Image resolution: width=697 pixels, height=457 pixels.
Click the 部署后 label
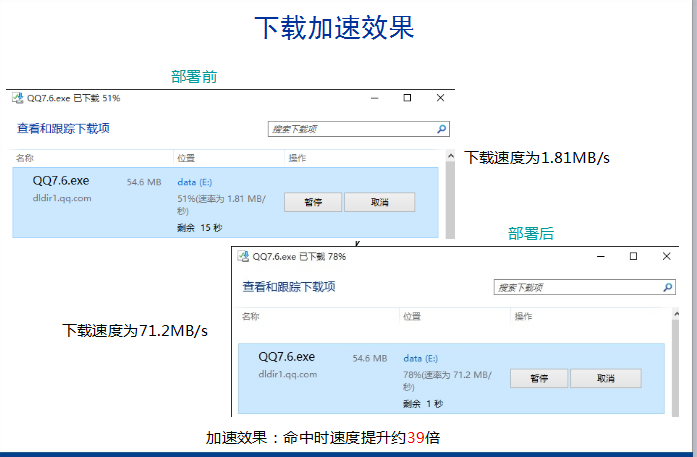coord(531,234)
